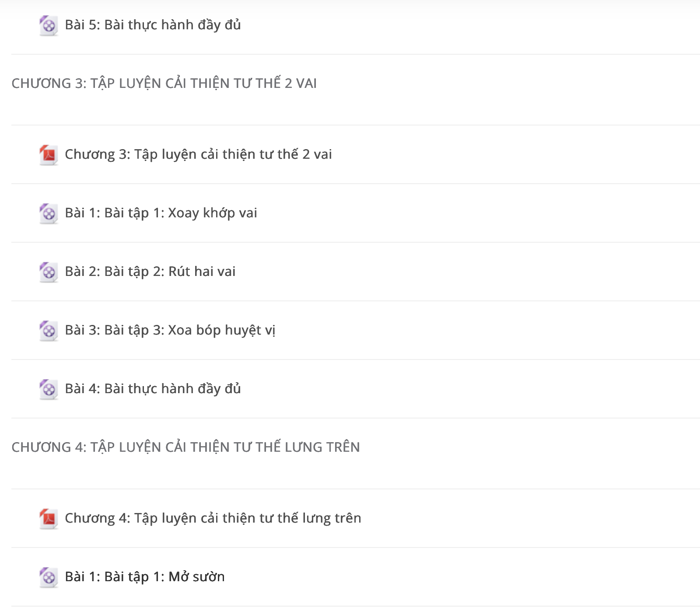Open Bài 5: Bài thực hành đầy đủ

click(153, 25)
